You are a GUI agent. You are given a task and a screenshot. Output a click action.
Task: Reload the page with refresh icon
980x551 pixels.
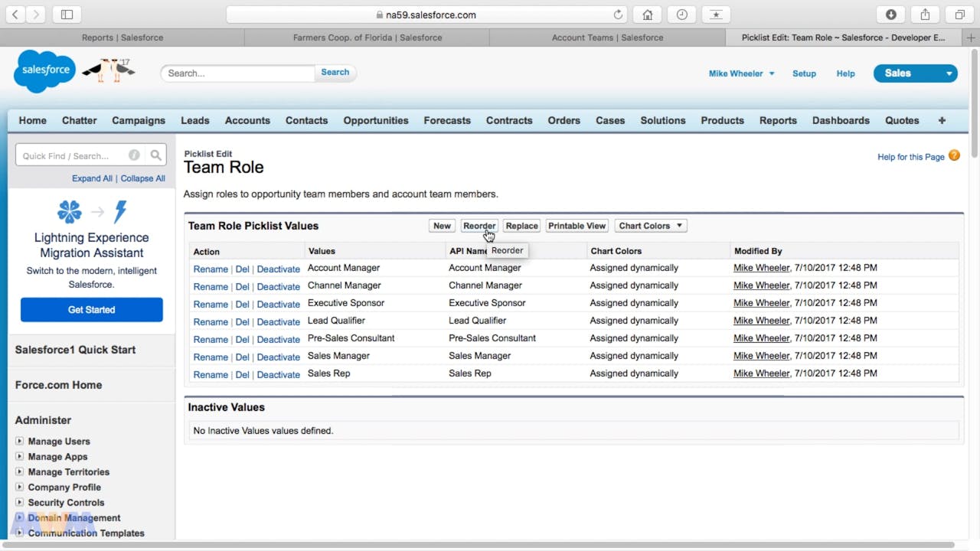pos(618,15)
